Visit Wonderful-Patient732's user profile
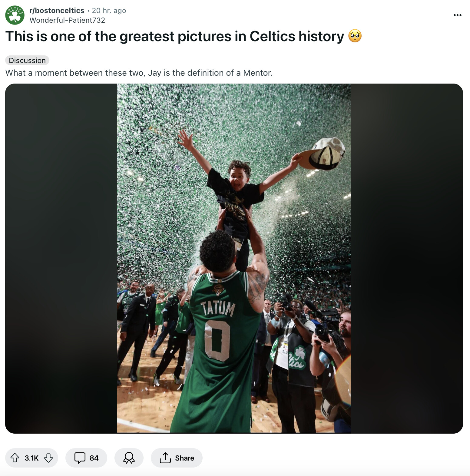Viewport: 470px width, 476px height. (67, 20)
